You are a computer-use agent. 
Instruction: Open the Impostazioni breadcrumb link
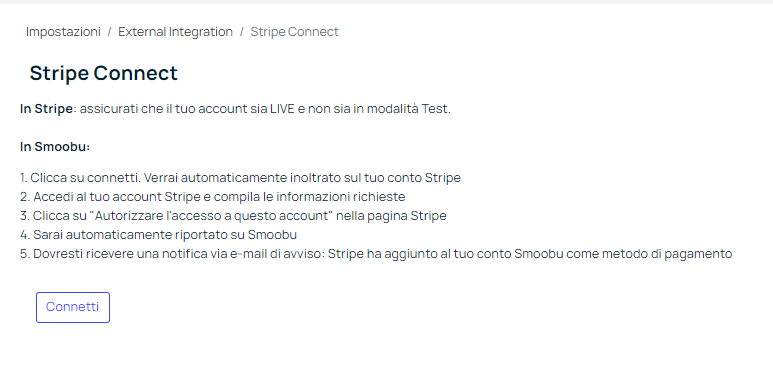pyautogui.click(x=63, y=32)
